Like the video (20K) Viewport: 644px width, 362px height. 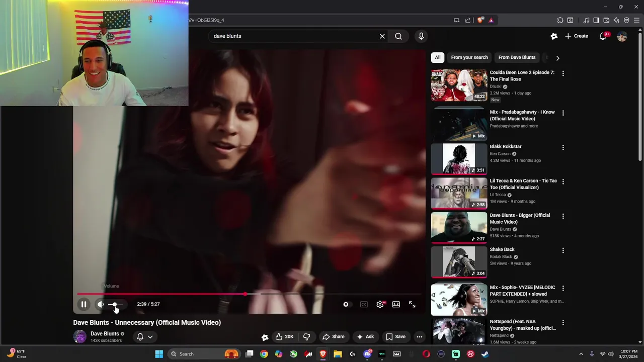284,337
